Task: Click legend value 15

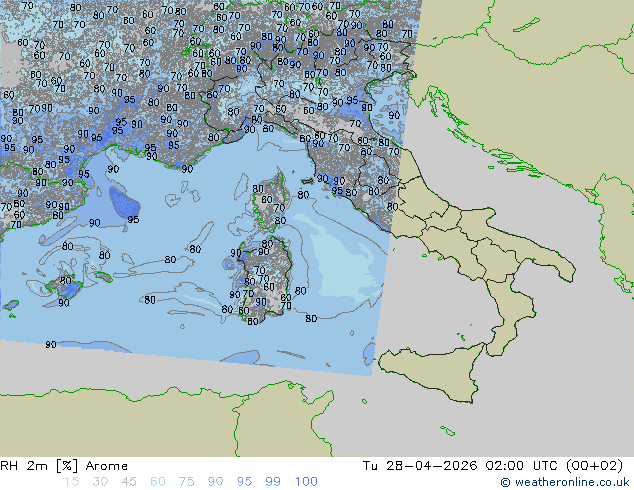Action: tap(71, 482)
